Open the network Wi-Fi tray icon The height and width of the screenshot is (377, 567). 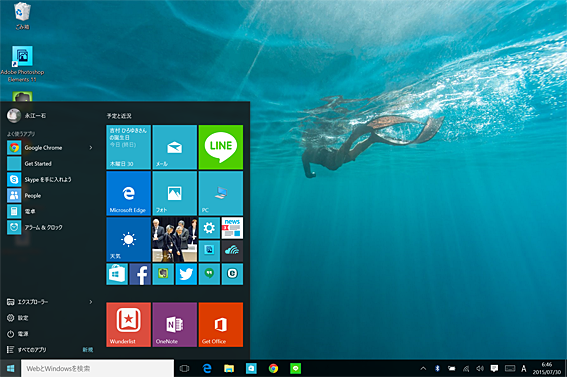point(466,368)
